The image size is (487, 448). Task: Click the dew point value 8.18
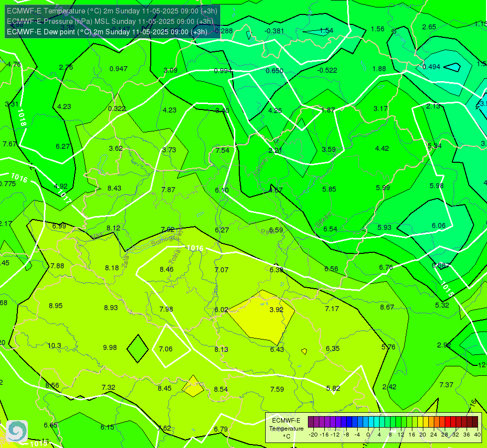tap(112, 268)
